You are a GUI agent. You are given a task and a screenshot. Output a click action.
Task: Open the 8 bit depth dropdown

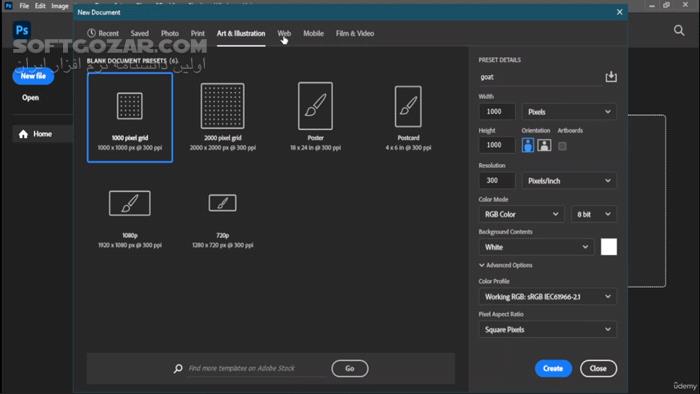[x=593, y=214]
